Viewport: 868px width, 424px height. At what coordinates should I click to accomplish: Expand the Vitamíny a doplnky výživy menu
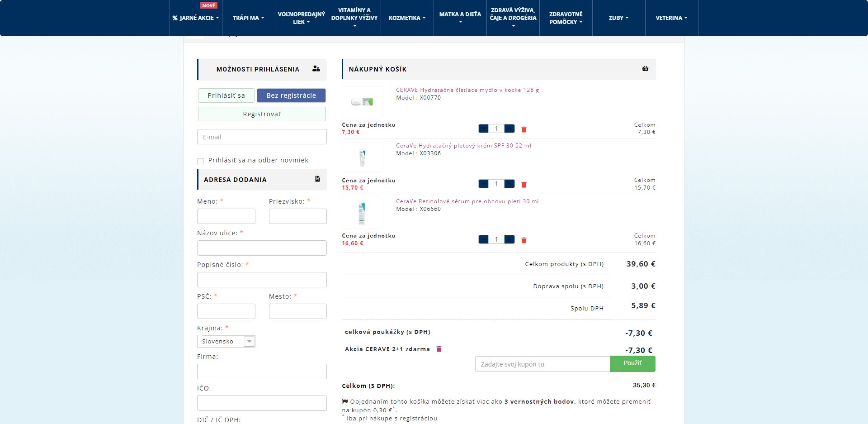tap(354, 18)
